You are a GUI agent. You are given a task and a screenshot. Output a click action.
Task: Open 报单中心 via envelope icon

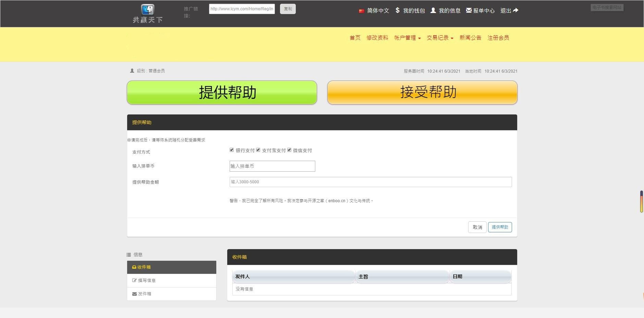point(468,10)
